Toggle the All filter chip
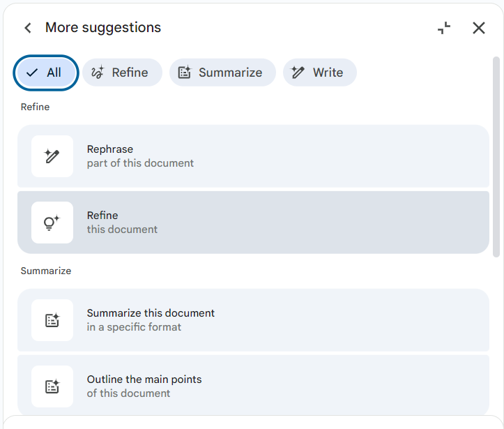The width and height of the screenshot is (504, 429). 46,73
